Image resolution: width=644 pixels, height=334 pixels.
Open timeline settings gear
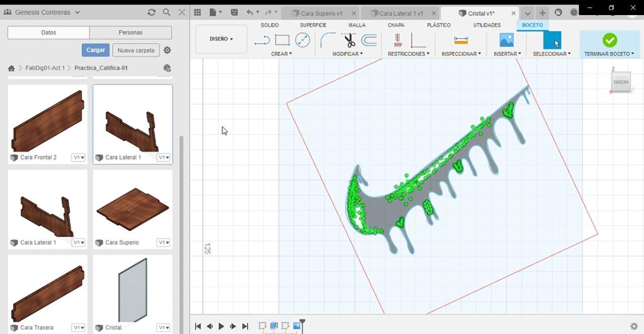[x=634, y=326]
